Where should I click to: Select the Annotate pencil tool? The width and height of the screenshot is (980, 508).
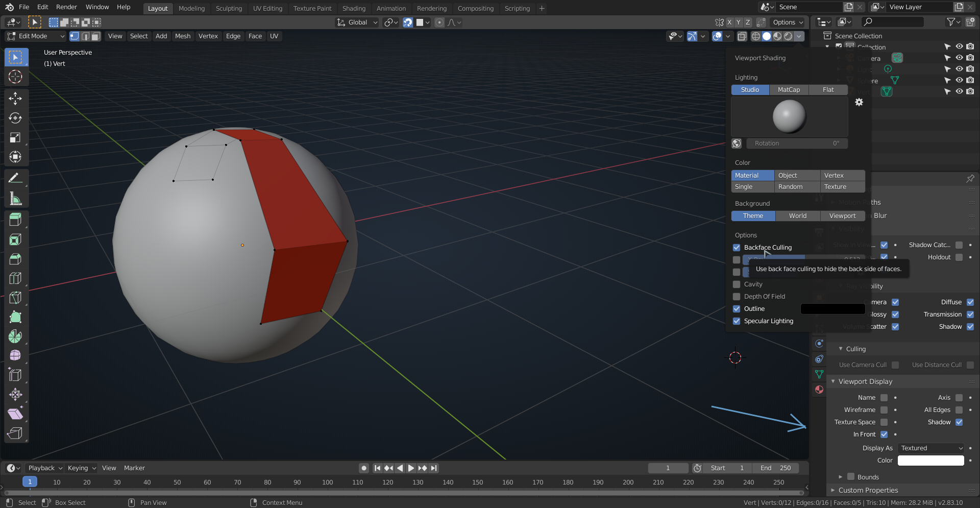point(15,178)
